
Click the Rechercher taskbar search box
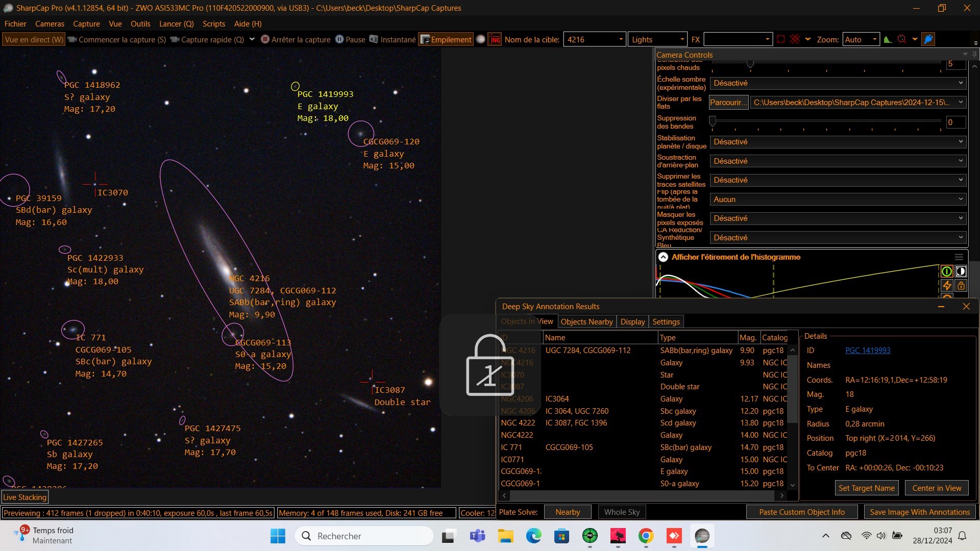click(x=364, y=536)
